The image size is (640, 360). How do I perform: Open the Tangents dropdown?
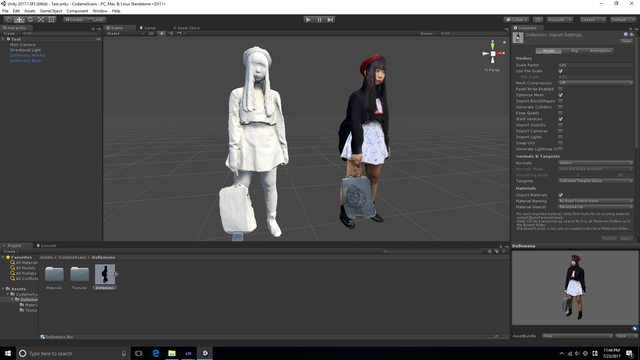(596, 181)
